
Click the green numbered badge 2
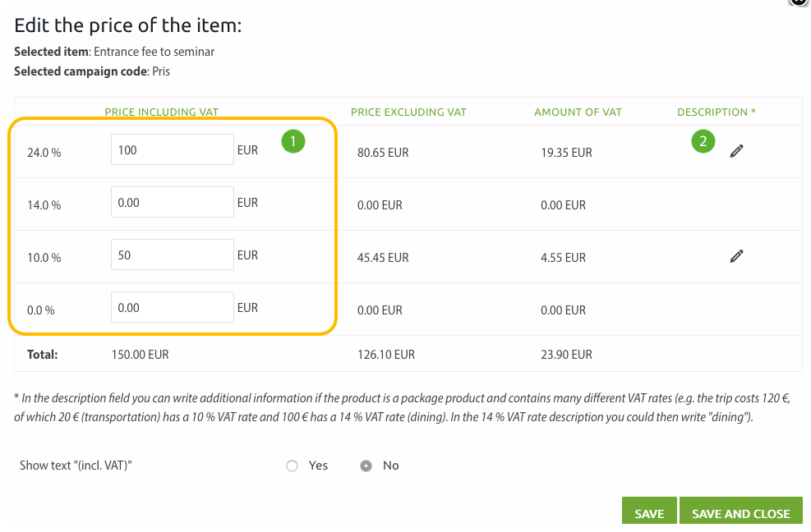[x=703, y=140]
